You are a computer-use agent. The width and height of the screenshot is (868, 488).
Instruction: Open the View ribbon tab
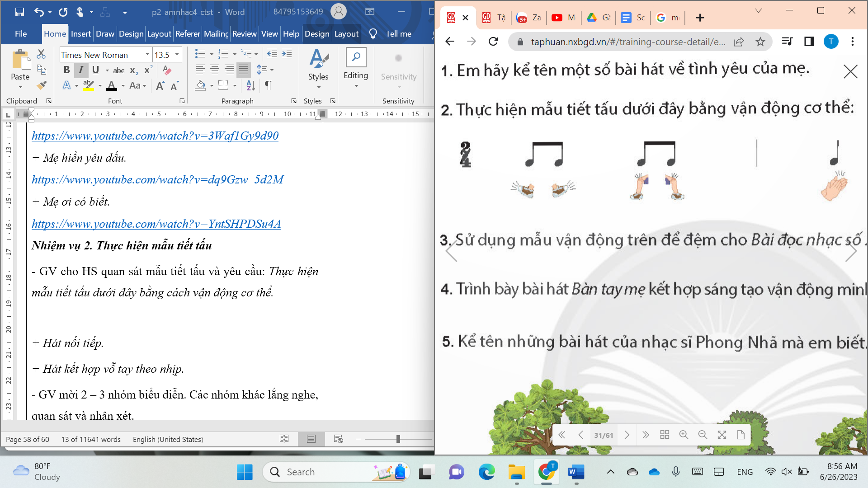269,34
